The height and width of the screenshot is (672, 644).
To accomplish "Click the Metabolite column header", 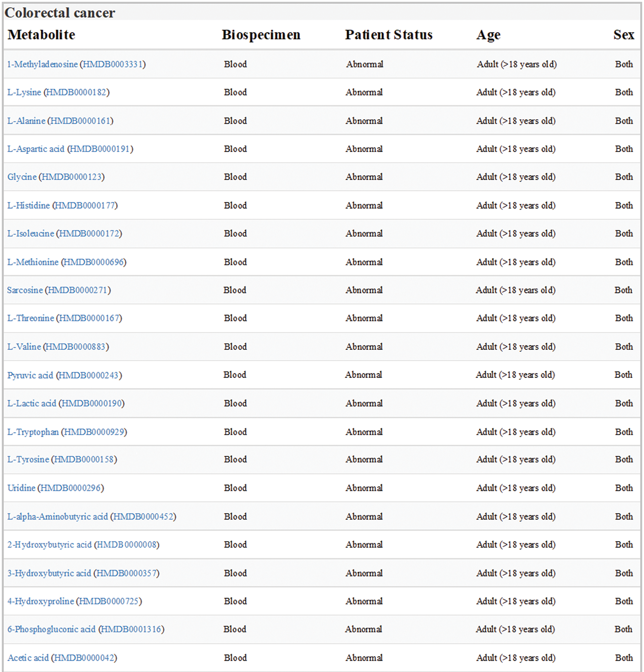I will [x=41, y=35].
